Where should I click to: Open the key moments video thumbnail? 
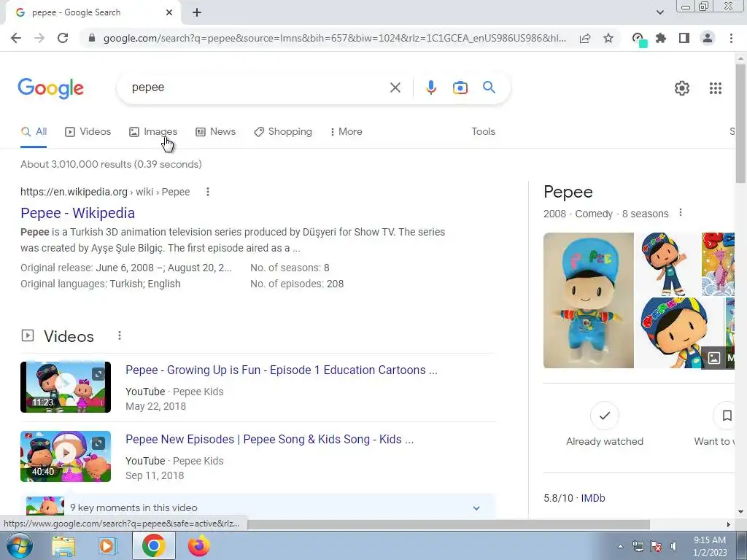click(x=45, y=506)
